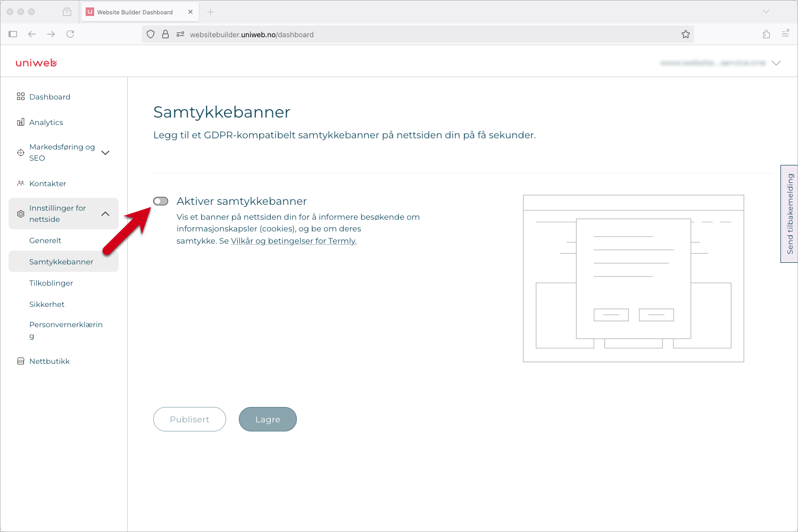The width and height of the screenshot is (798, 532).
Task: Click the uniweb logo
Action: click(x=36, y=63)
